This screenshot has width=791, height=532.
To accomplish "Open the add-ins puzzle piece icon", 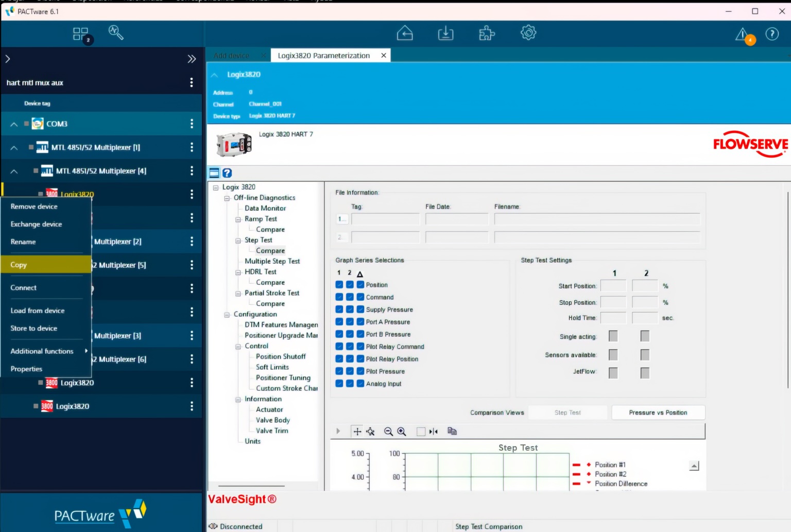I will (487, 33).
